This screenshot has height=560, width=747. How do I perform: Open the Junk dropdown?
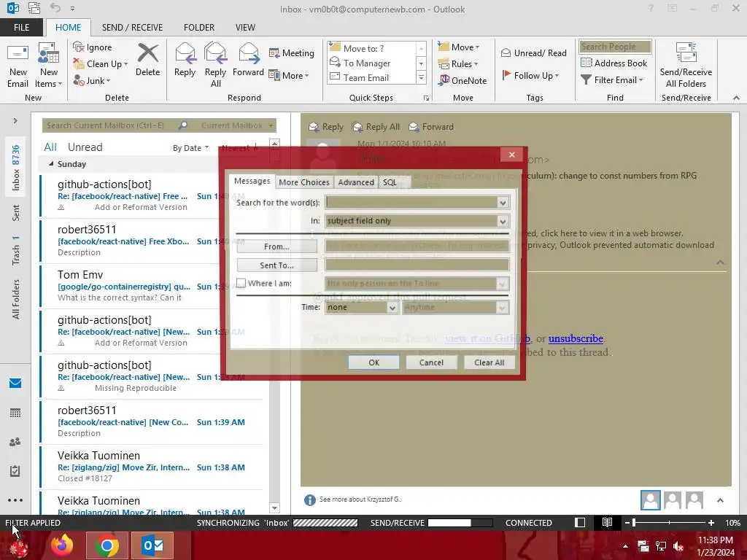[91, 80]
